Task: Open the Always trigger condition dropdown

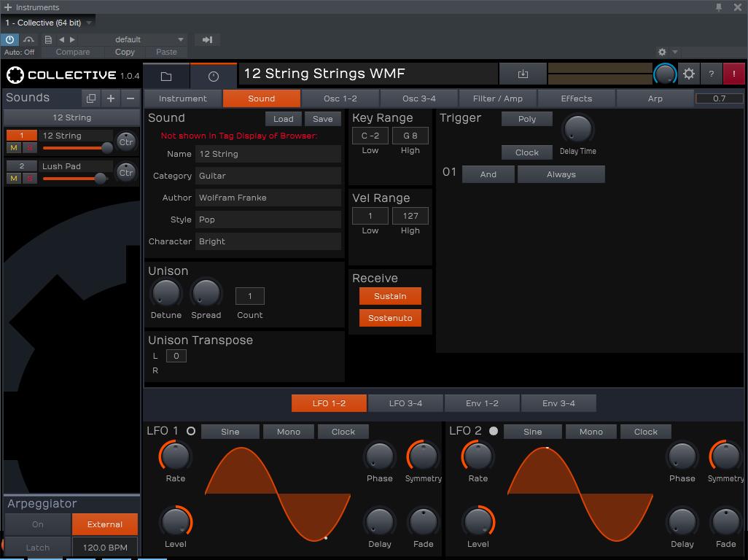Action: pyautogui.click(x=561, y=174)
